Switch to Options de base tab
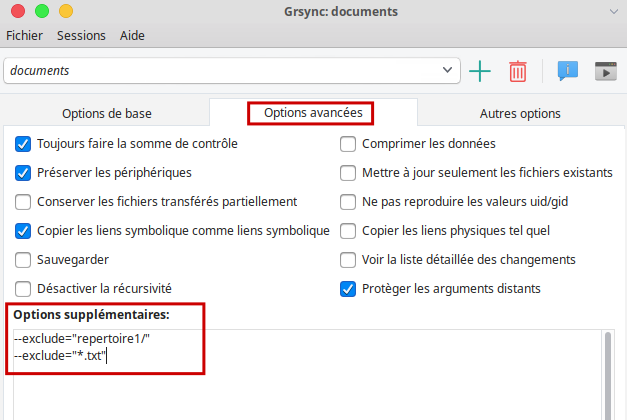Image resolution: width=627 pixels, height=420 pixels. point(107,114)
